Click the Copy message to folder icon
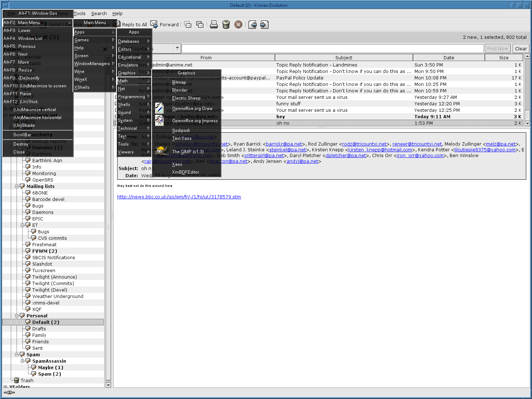Viewport: 532px width, 399px height. click(x=200, y=24)
